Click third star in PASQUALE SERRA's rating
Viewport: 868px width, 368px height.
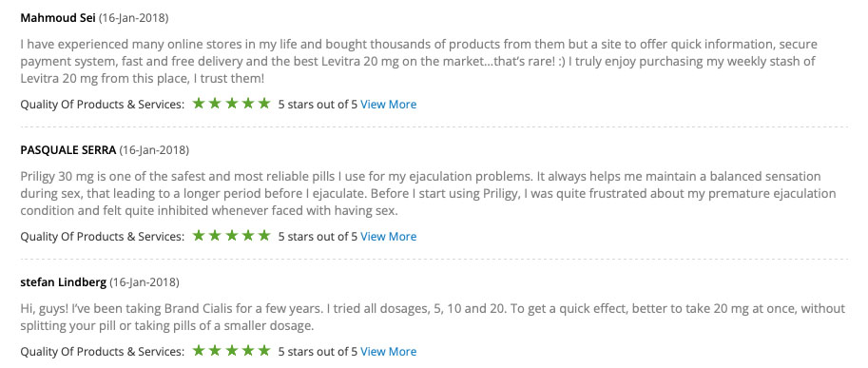coord(231,235)
